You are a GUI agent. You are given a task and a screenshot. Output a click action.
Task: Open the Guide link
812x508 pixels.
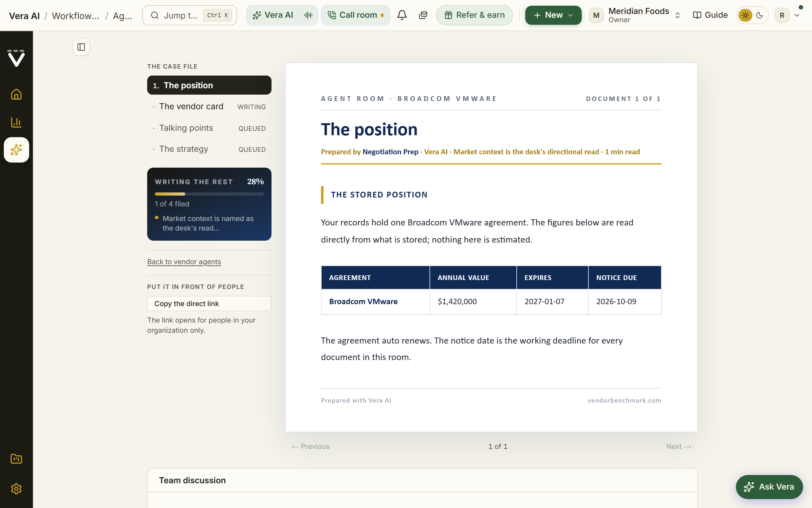tap(710, 15)
